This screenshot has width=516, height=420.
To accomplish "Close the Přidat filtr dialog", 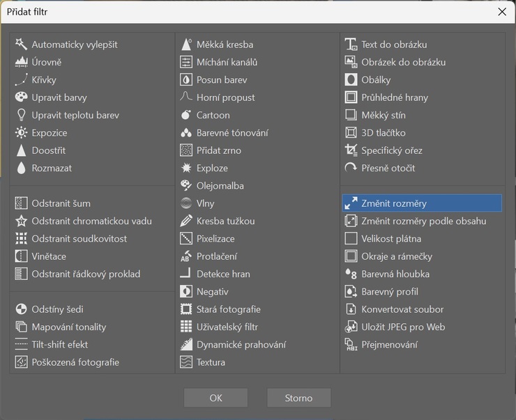I will pos(502,12).
